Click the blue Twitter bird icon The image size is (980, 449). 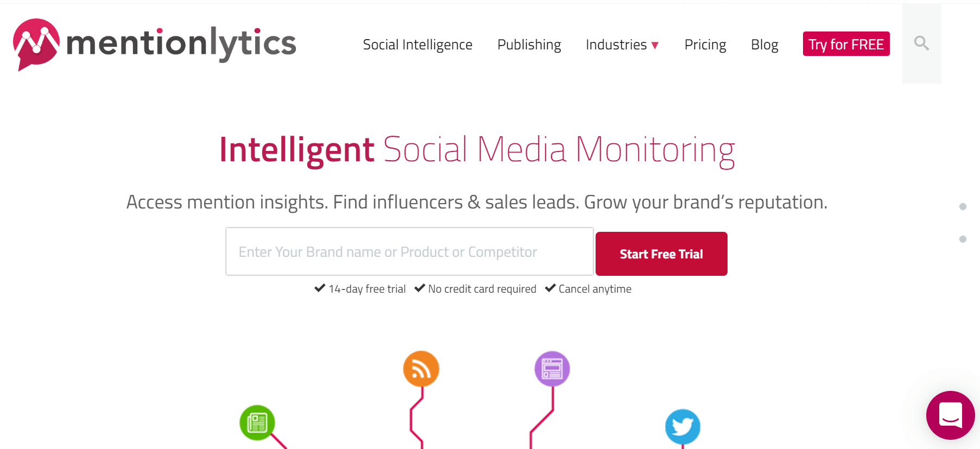pos(682,426)
